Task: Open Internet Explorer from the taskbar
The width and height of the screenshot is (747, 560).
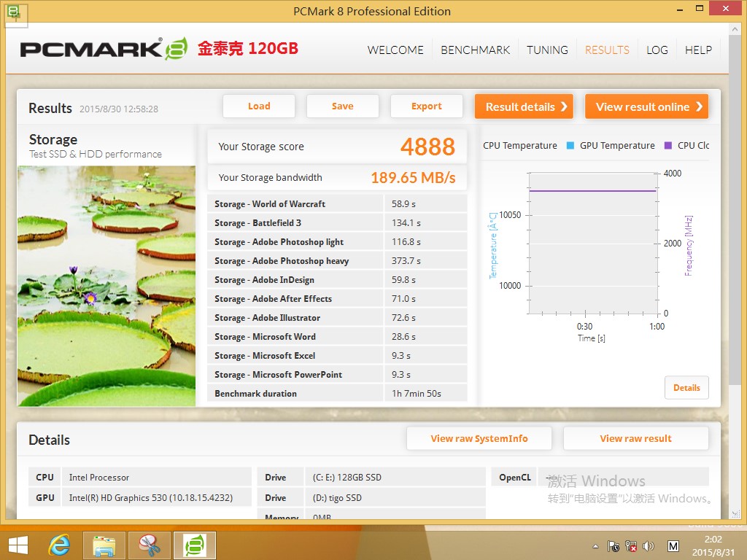Action: click(60, 545)
